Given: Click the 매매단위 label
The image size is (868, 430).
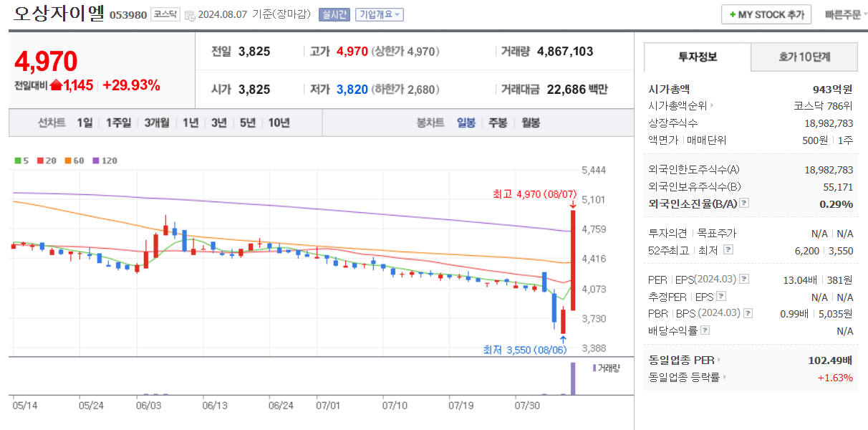Looking at the screenshot, I should [707, 140].
